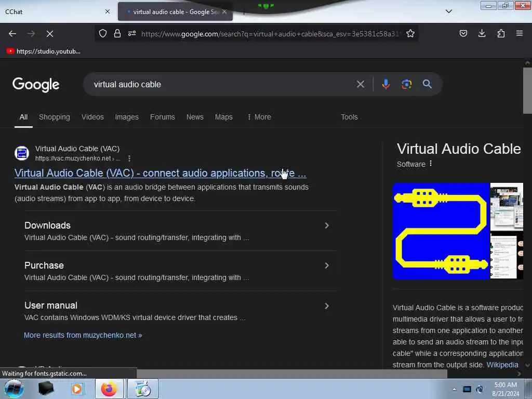The image size is (532, 399).
Task: Select the virtual audio cable Google tab
Action: [x=175, y=11]
